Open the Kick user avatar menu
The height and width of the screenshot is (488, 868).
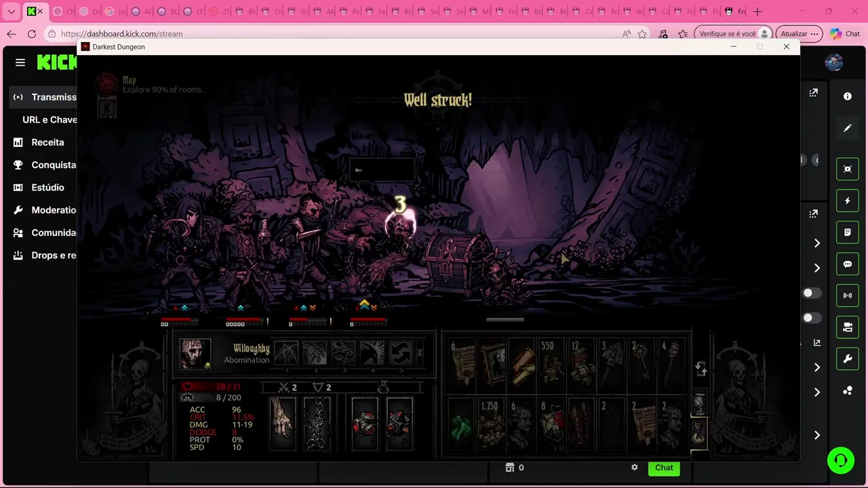pyautogui.click(x=834, y=62)
